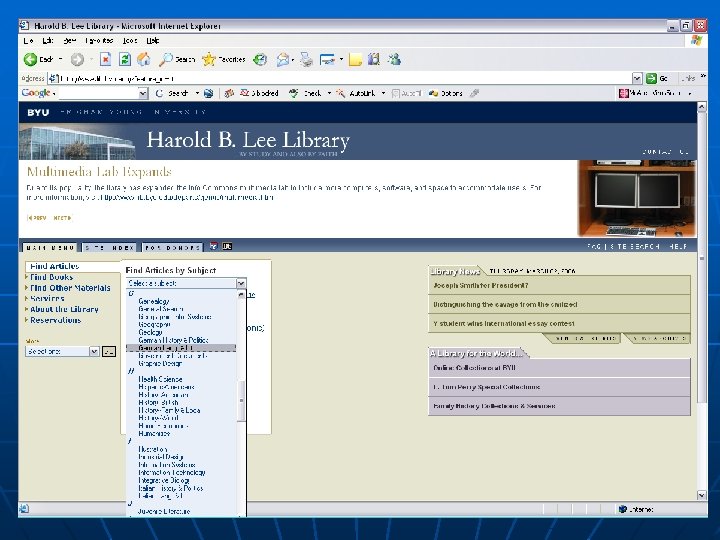Image resolution: width=720 pixels, height=540 pixels.
Task: Click the Site Search link at top right
Action: coord(635,247)
